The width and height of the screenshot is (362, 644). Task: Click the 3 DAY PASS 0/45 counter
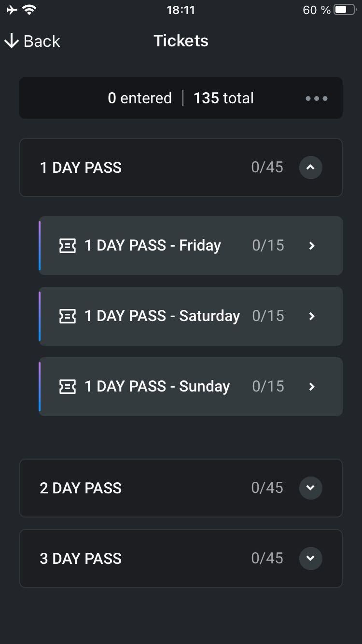point(267,559)
